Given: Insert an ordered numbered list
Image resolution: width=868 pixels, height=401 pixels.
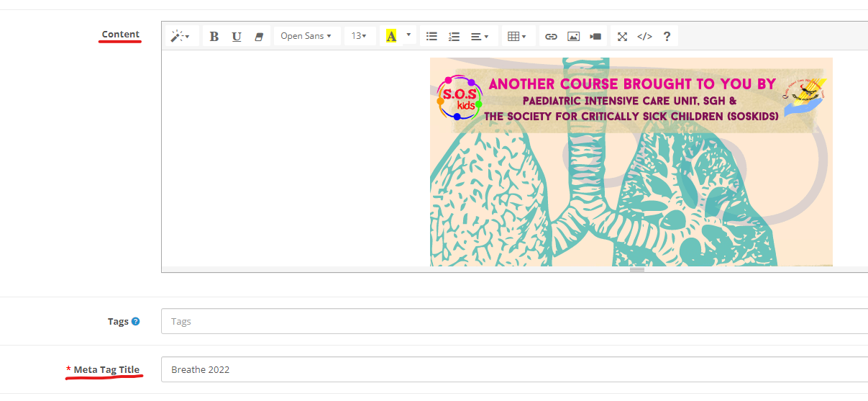Looking at the screenshot, I should coord(454,36).
